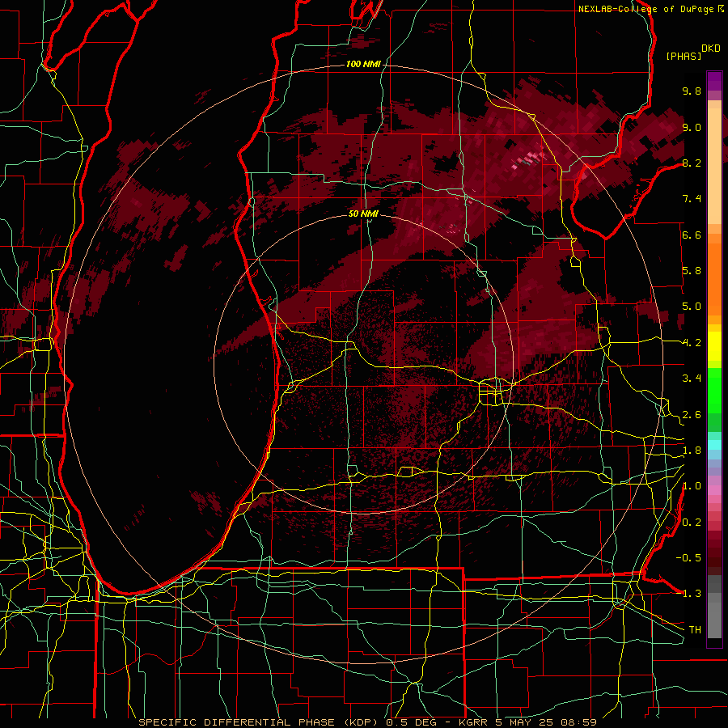The image size is (728, 728).
Task: Click the bright pink high-KDP radar core
Action: (528, 159)
